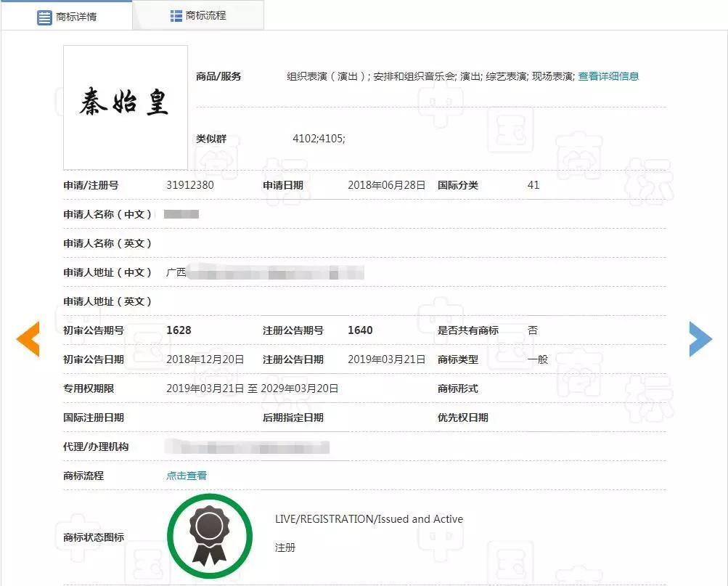Click similar group value 4102;4105;

(x=319, y=139)
